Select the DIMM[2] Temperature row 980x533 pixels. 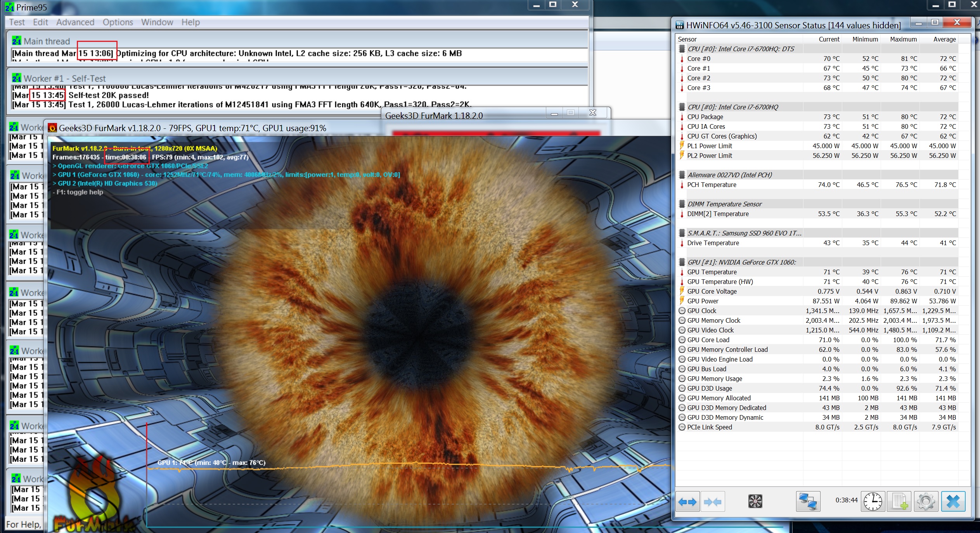pyautogui.click(x=817, y=214)
